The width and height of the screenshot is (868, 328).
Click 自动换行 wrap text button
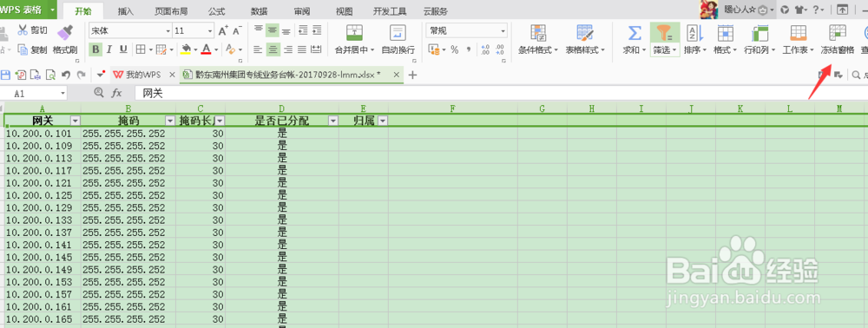pyautogui.click(x=398, y=40)
